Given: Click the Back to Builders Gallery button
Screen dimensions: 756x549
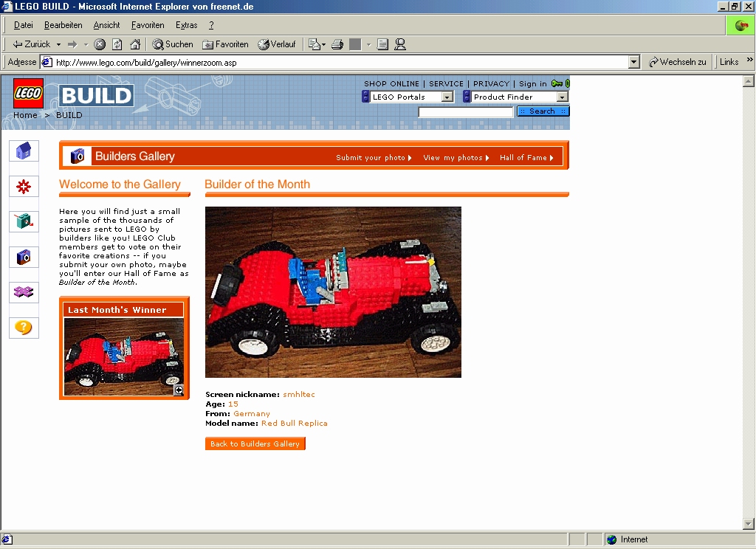Looking at the screenshot, I should 255,443.
